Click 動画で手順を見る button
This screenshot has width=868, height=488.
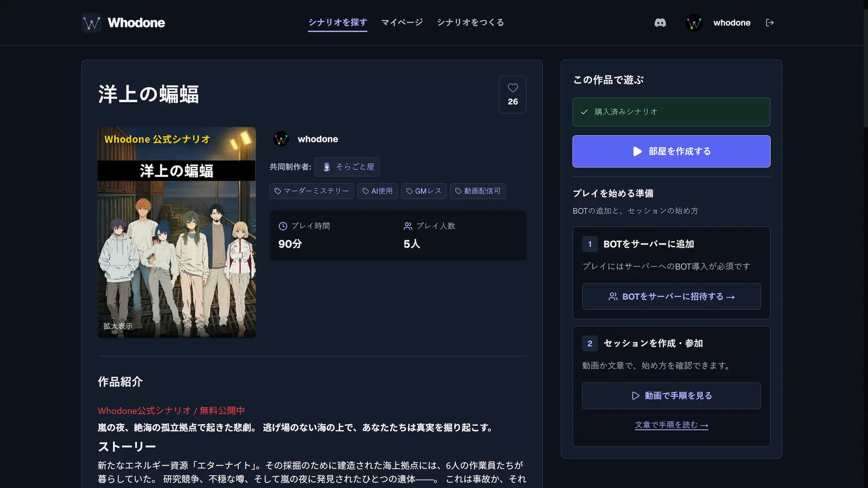671,396
